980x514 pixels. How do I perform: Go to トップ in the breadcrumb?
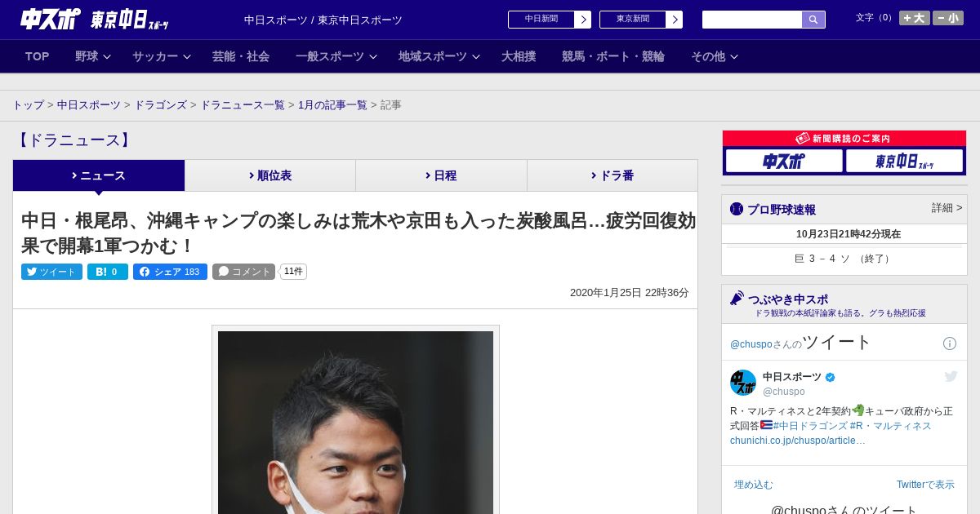click(x=28, y=105)
